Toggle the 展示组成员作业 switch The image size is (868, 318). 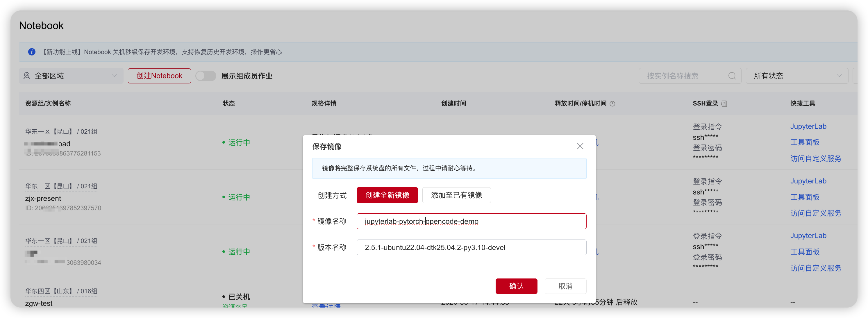(x=206, y=76)
